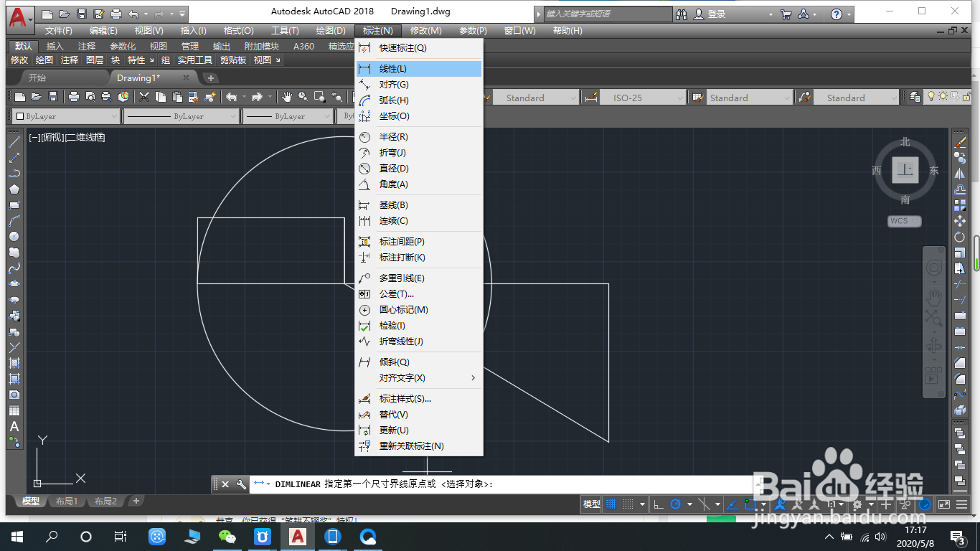Select the multiline Text 'A' tool
This screenshot has width=980, height=551.
click(x=14, y=427)
